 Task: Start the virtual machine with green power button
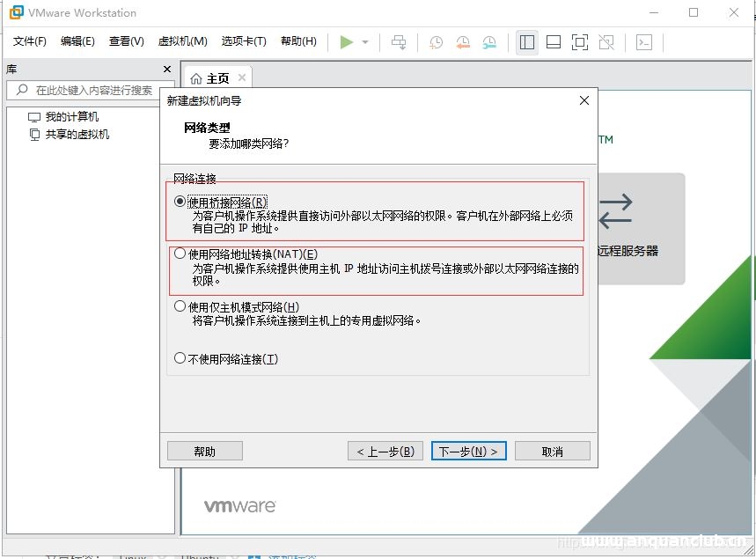346,41
